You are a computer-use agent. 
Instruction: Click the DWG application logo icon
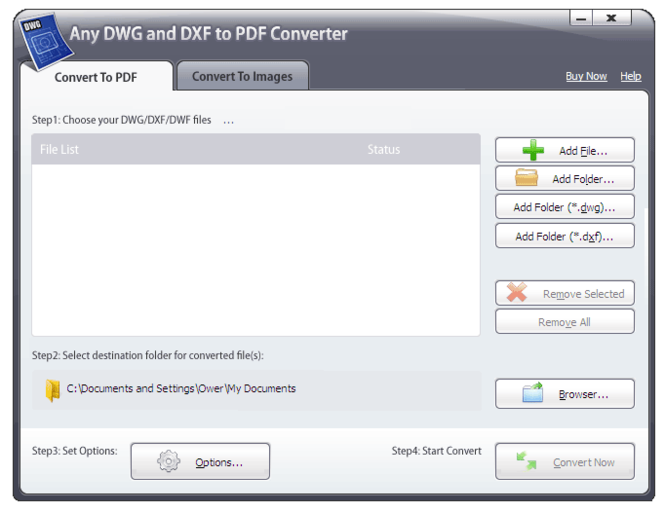click(46, 42)
